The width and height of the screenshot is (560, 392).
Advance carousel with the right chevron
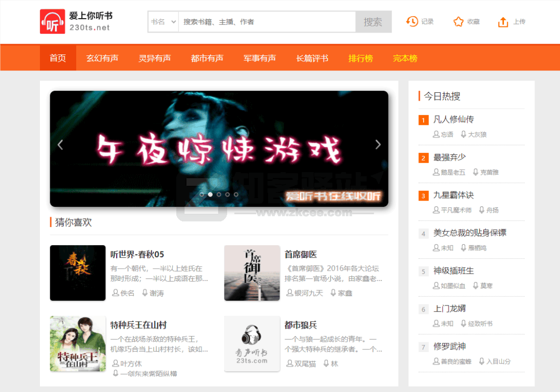[x=377, y=145]
